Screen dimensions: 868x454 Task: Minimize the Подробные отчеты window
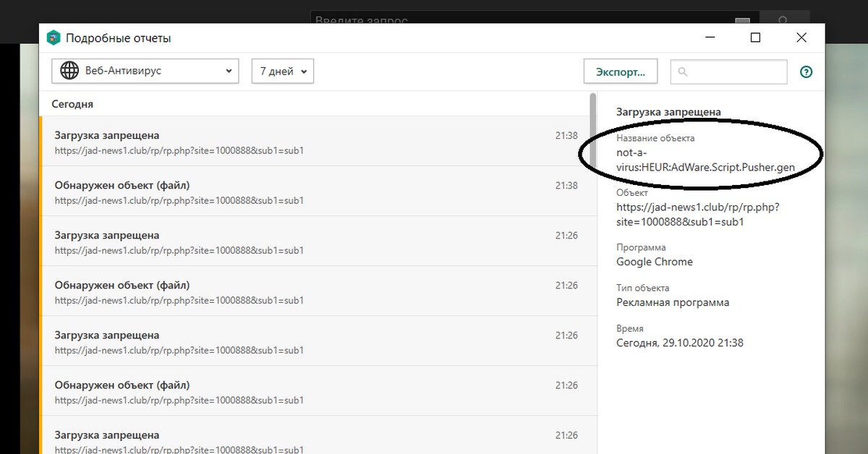point(710,38)
